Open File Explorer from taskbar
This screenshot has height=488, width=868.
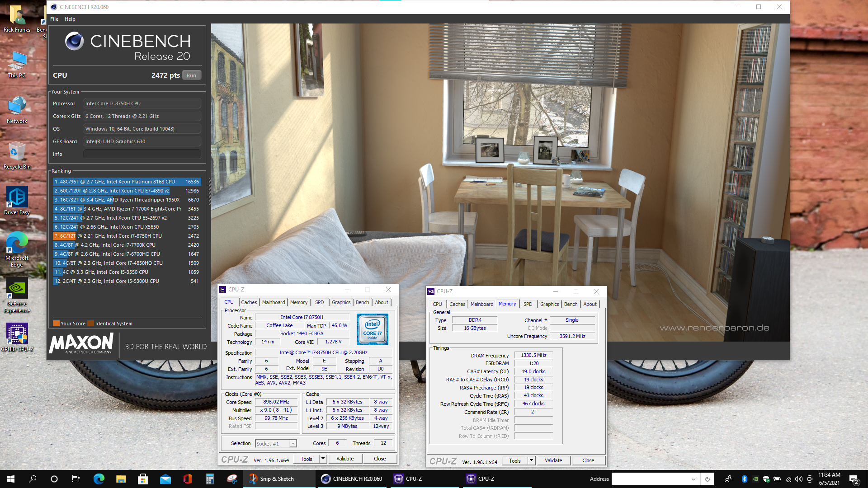click(121, 479)
